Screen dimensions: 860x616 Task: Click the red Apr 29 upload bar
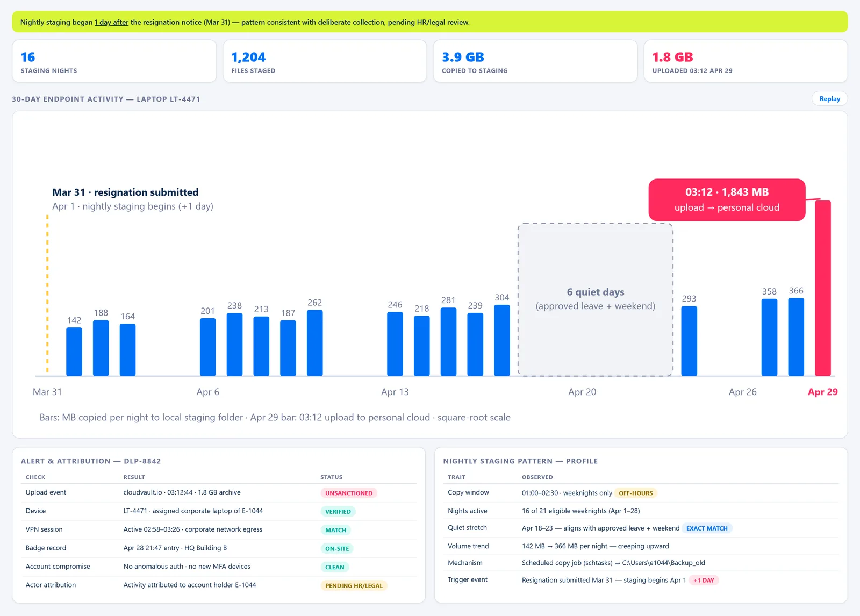(823, 288)
